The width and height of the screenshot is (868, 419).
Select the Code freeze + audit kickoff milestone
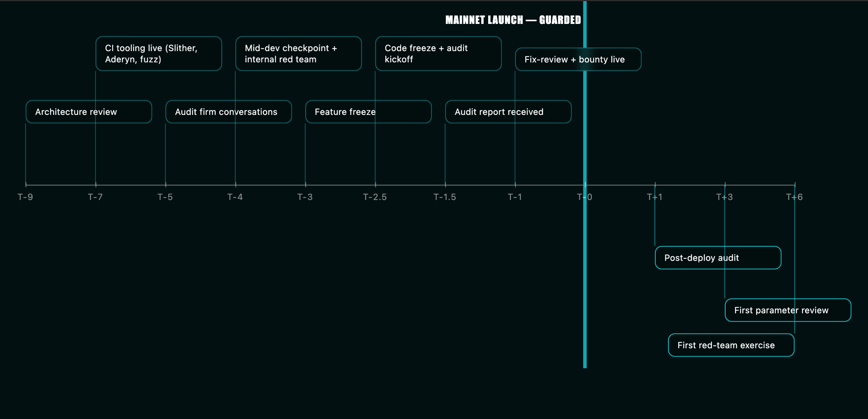438,53
